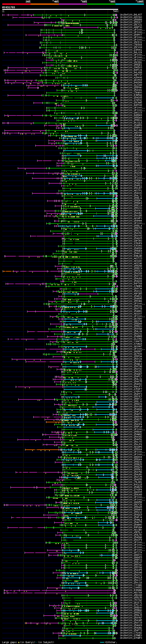146x644 pixels.
Task: Open hit UniRef100_A8QFS0
Action: click(x=131, y=27)
